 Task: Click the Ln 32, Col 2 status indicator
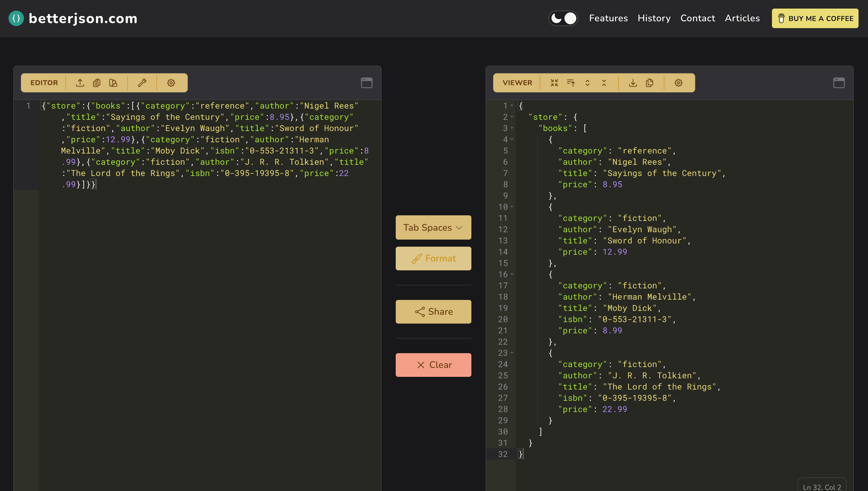click(x=822, y=487)
